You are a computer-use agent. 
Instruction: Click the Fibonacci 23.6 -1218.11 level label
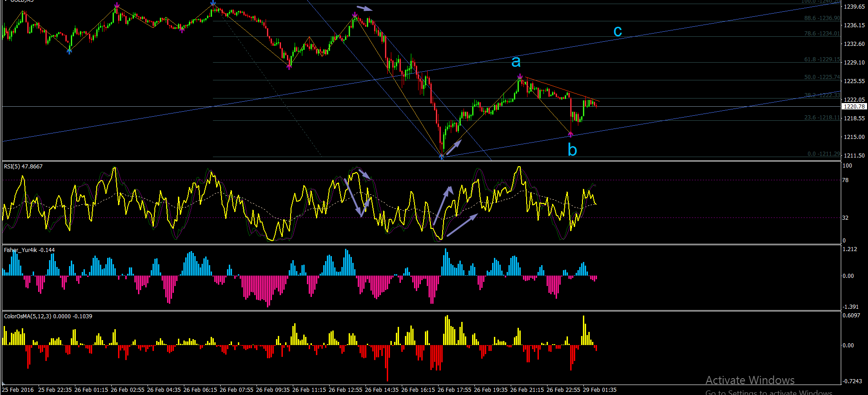[x=822, y=118]
